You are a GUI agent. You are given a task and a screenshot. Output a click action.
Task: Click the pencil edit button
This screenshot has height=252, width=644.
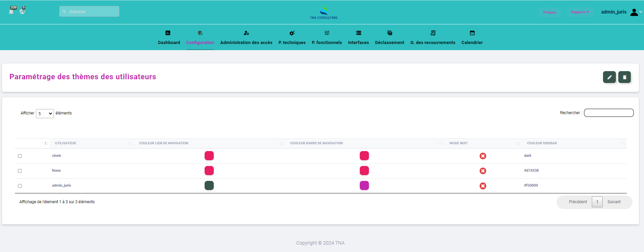click(x=609, y=77)
